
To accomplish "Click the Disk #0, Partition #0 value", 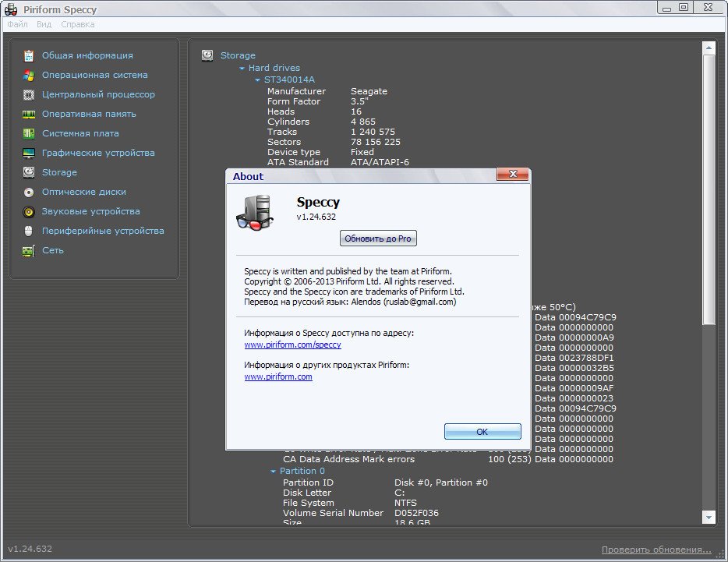I will click(x=441, y=482).
